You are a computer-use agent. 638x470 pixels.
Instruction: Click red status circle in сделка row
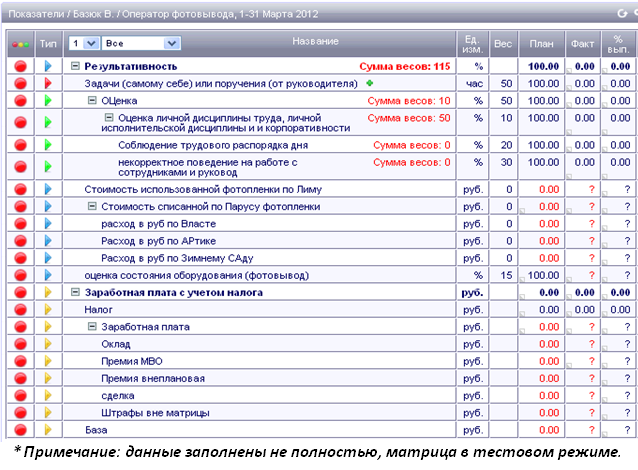(20, 396)
